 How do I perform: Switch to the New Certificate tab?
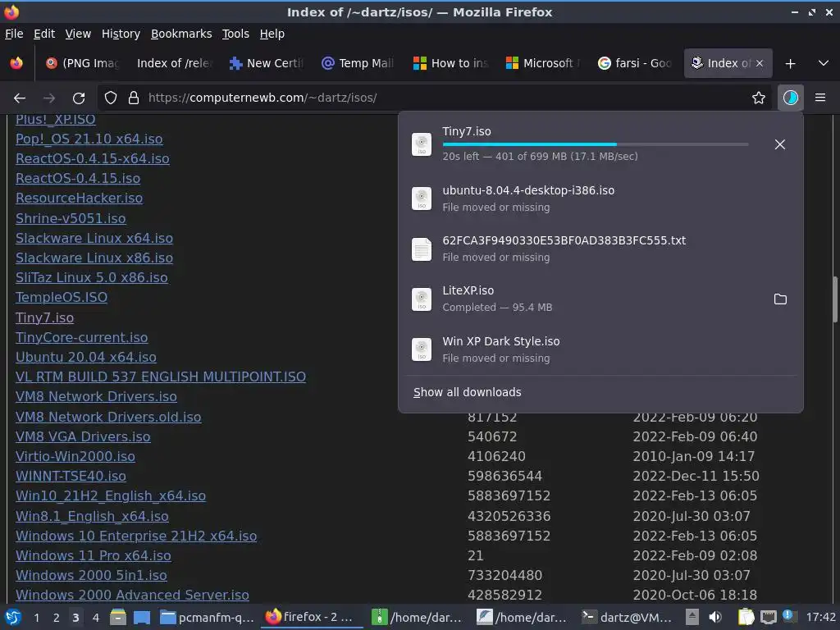(x=267, y=63)
